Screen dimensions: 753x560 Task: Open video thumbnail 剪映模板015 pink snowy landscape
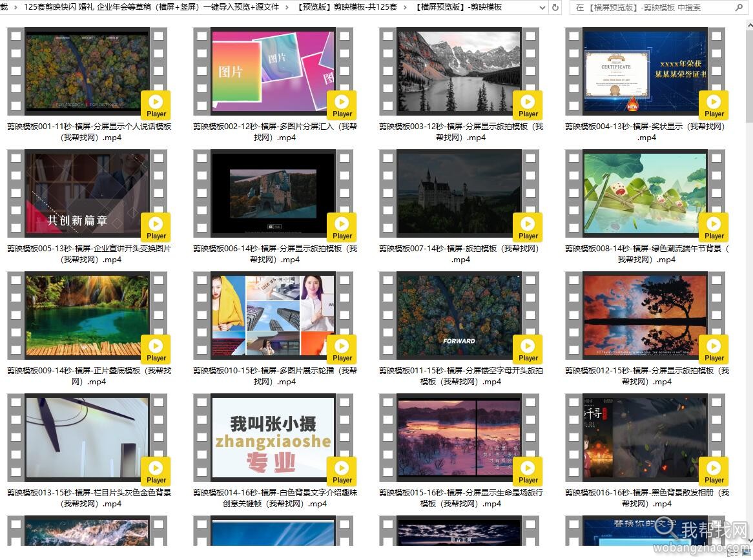pyautogui.click(x=459, y=437)
